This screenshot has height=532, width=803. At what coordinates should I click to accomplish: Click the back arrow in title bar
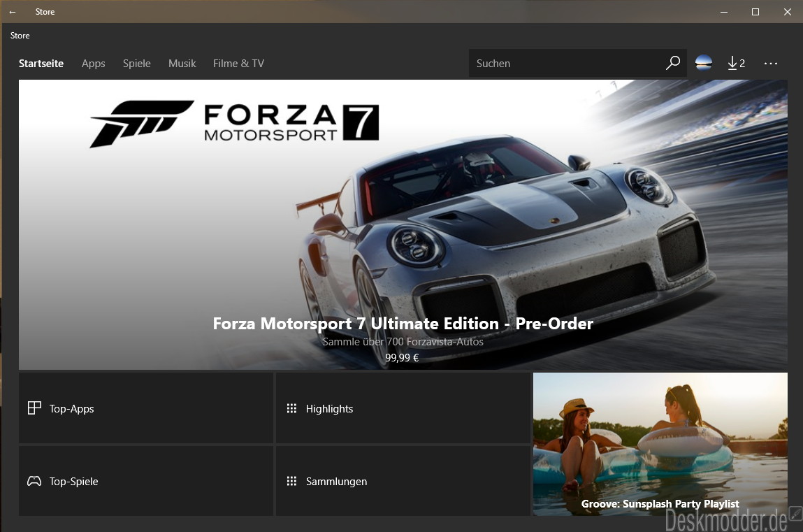[13, 12]
